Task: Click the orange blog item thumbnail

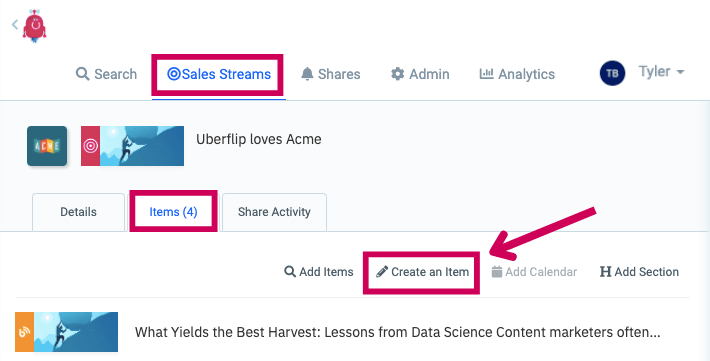Action: coord(67,332)
